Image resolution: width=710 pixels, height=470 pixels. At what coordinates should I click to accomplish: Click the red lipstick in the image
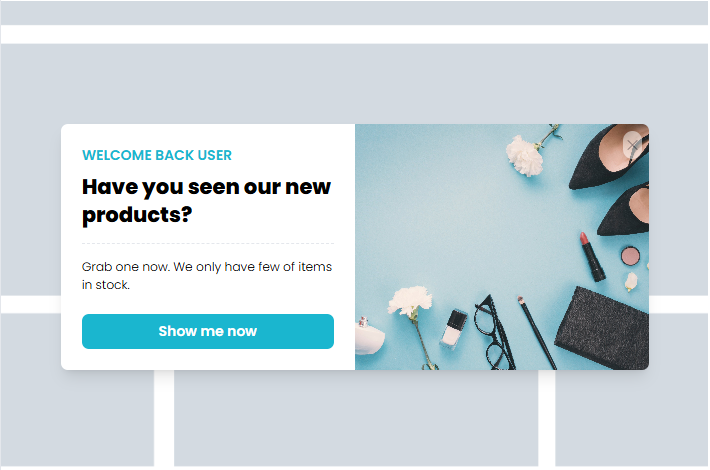(x=593, y=257)
